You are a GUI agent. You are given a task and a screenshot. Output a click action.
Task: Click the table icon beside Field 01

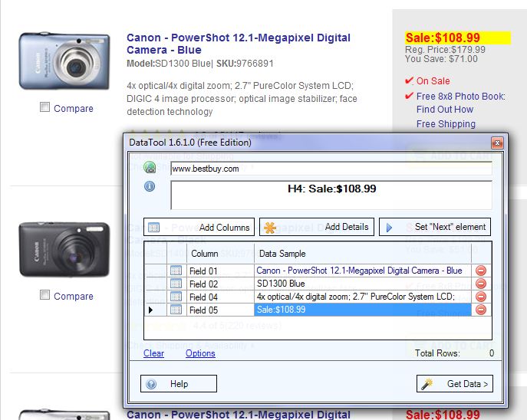coord(176,271)
